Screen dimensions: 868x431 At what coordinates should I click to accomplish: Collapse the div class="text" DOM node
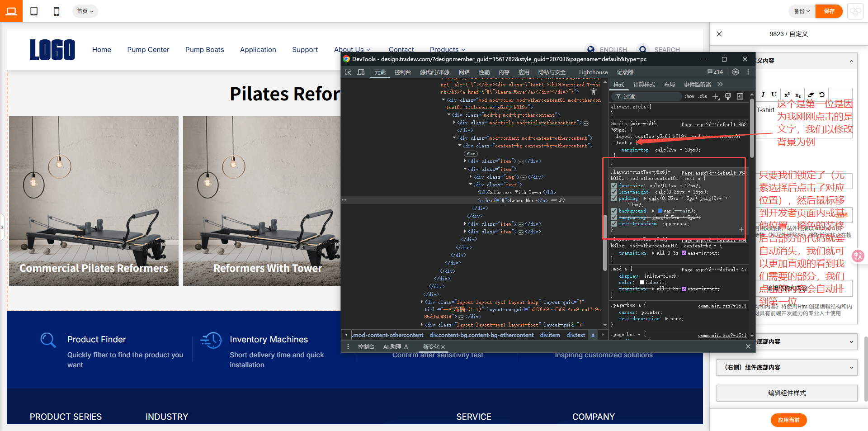tap(471, 185)
